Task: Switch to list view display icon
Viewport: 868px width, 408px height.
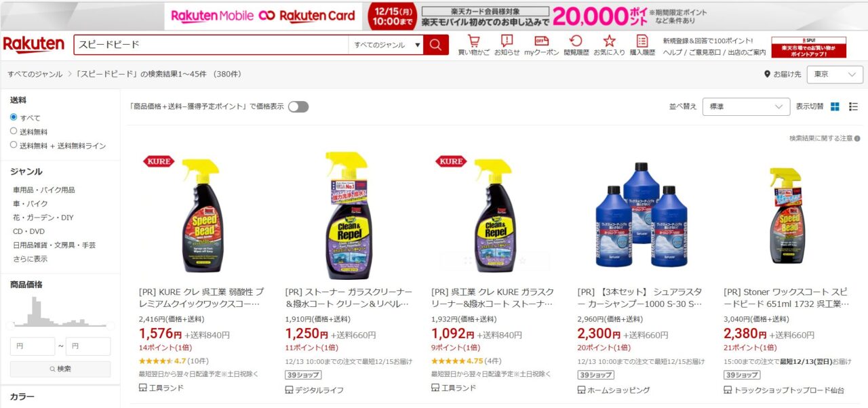Action: [853, 106]
